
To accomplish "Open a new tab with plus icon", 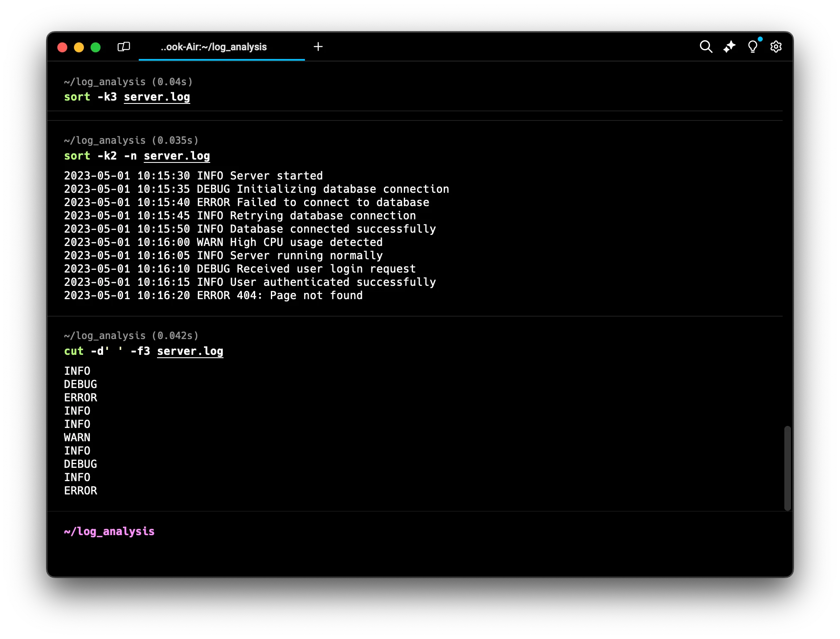I will tap(318, 47).
